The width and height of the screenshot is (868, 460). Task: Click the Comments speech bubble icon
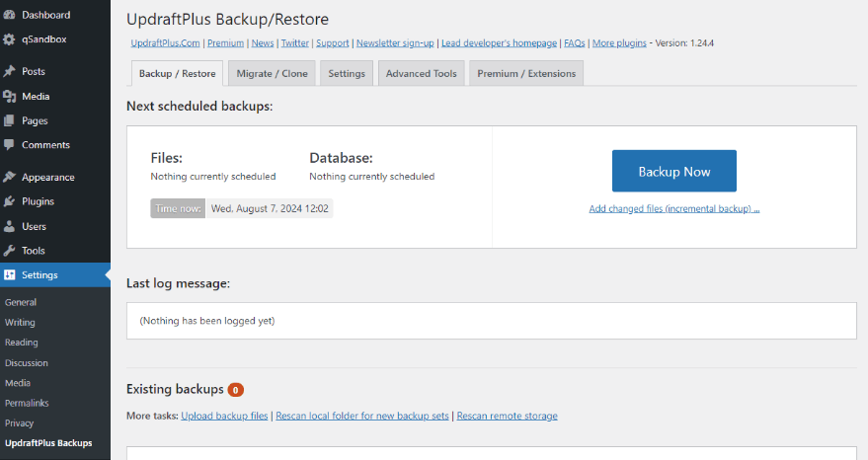[x=9, y=145]
